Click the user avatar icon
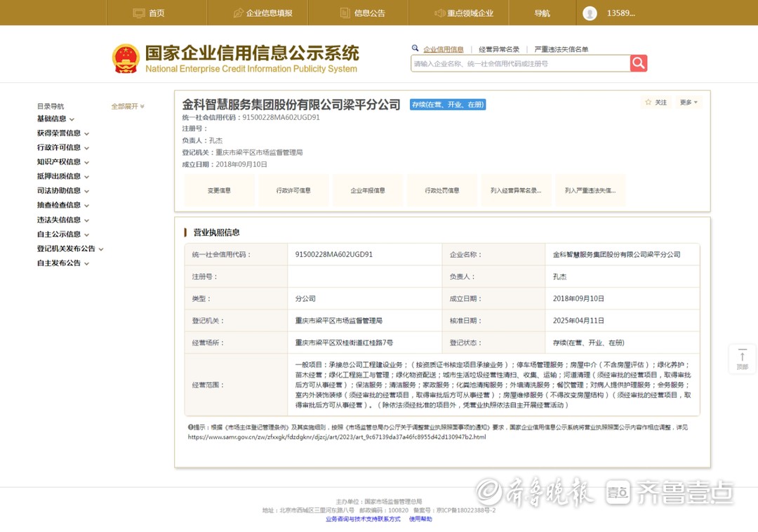This screenshot has width=758, height=532. coord(590,13)
